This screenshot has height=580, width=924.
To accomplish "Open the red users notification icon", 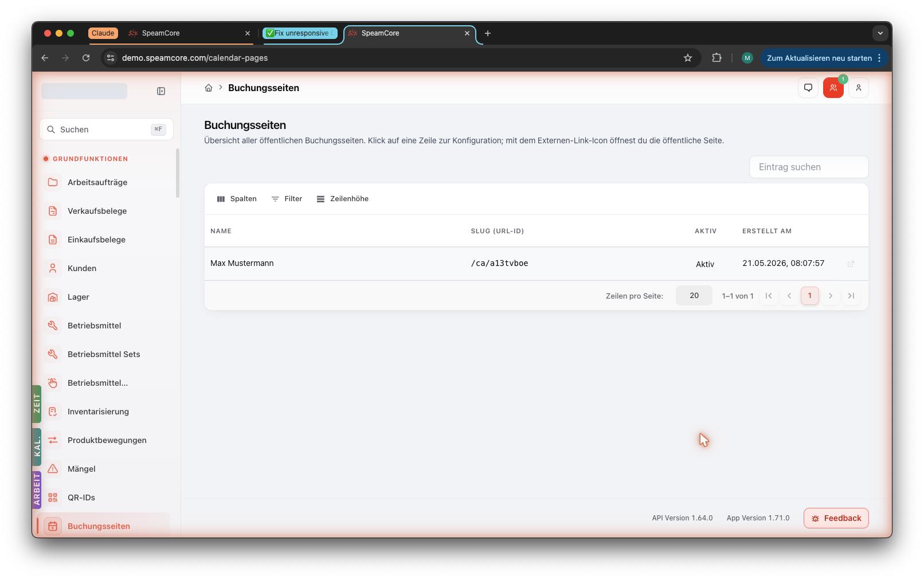I will click(833, 88).
